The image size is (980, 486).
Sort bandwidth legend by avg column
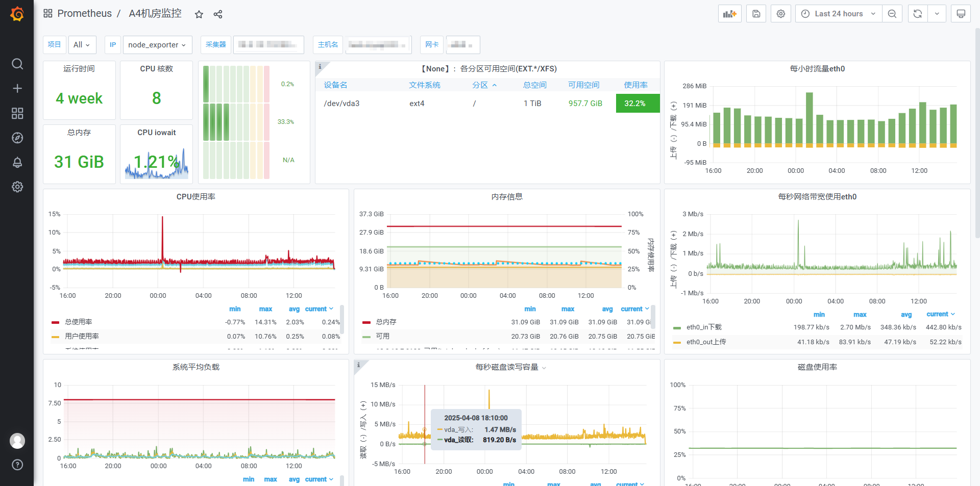point(906,315)
